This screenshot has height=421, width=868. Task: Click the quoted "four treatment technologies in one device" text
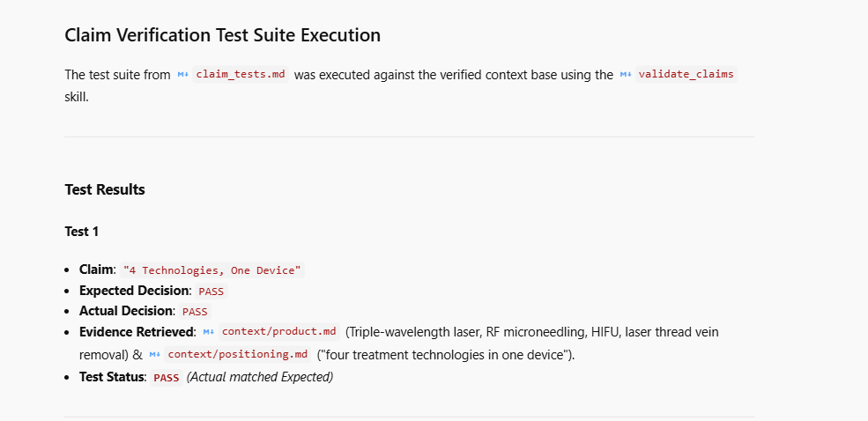pos(446,355)
